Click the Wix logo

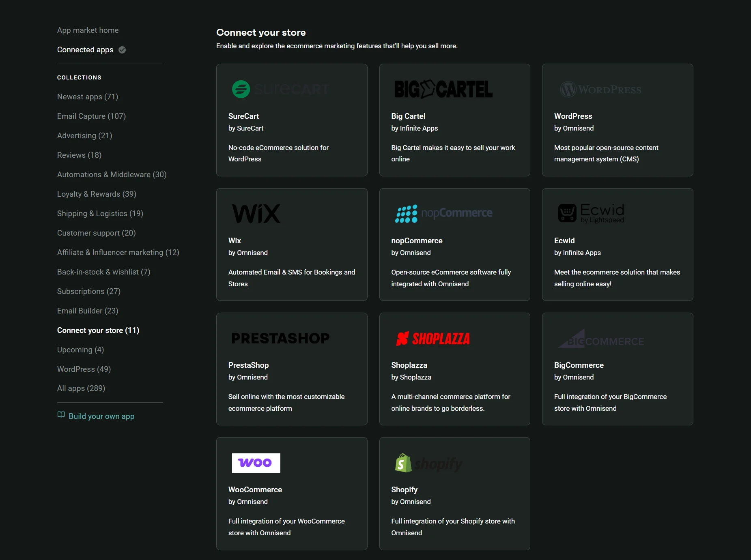(256, 214)
